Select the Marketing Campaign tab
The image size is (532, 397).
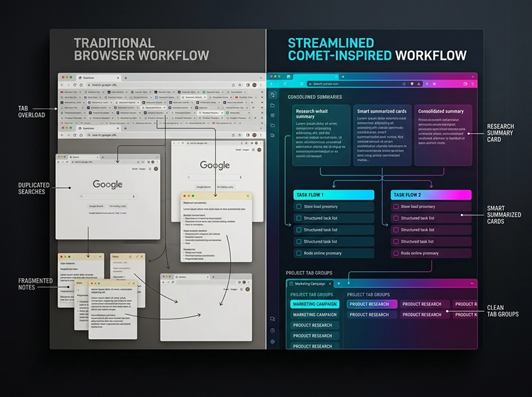click(310, 283)
